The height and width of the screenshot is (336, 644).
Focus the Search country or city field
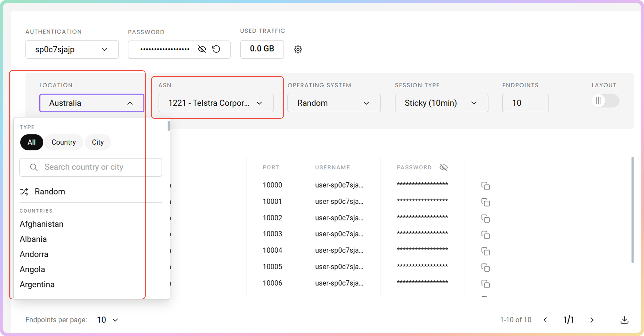point(91,167)
